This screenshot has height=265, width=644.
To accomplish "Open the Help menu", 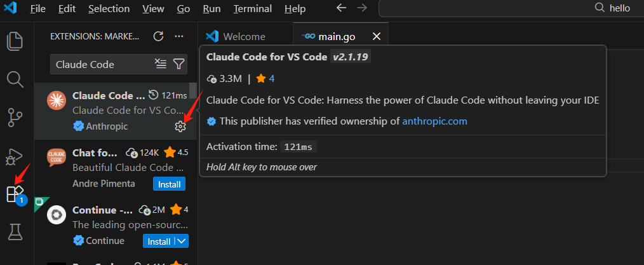I will tap(295, 9).
